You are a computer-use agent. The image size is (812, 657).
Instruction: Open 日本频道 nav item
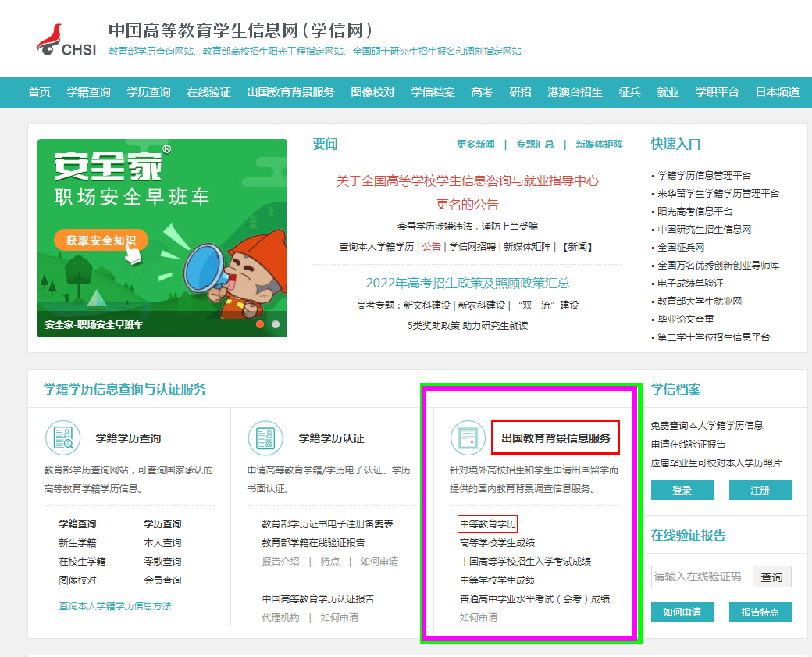(x=778, y=92)
